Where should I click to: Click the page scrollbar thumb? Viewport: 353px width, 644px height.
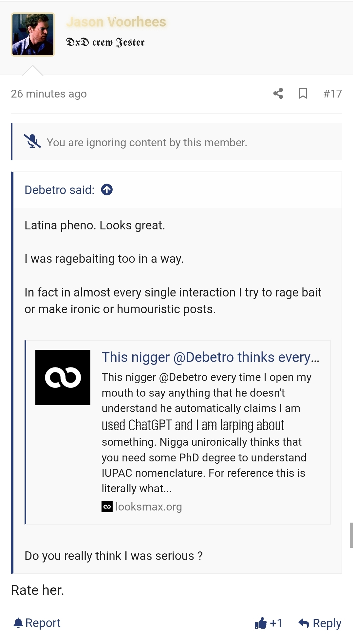coord(351,535)
